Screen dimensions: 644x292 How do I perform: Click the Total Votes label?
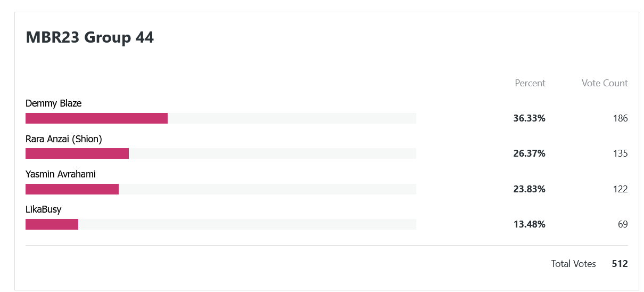point(573,264)
